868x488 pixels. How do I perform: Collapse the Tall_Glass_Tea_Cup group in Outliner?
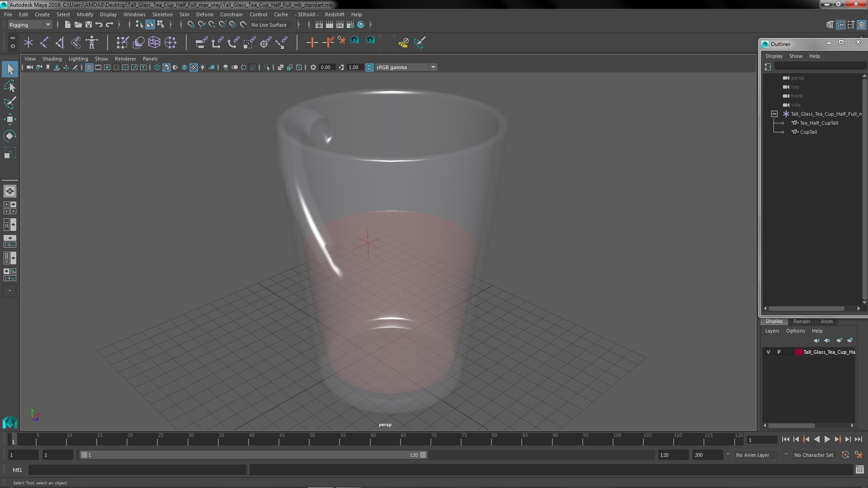[774, 114]
